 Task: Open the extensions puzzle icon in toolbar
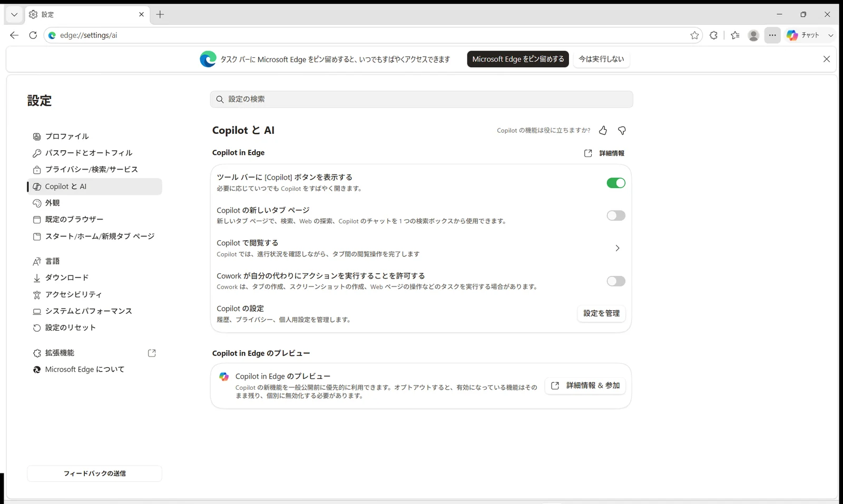[713, 35]
